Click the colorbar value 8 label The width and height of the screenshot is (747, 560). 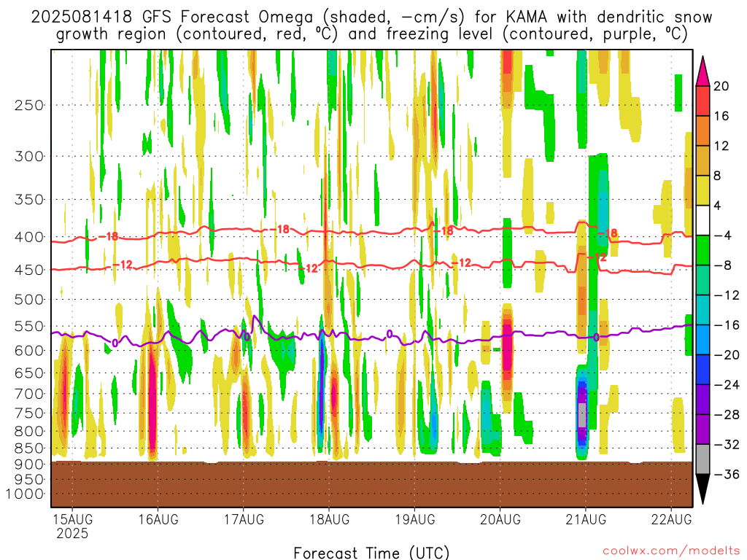(718, 176)
